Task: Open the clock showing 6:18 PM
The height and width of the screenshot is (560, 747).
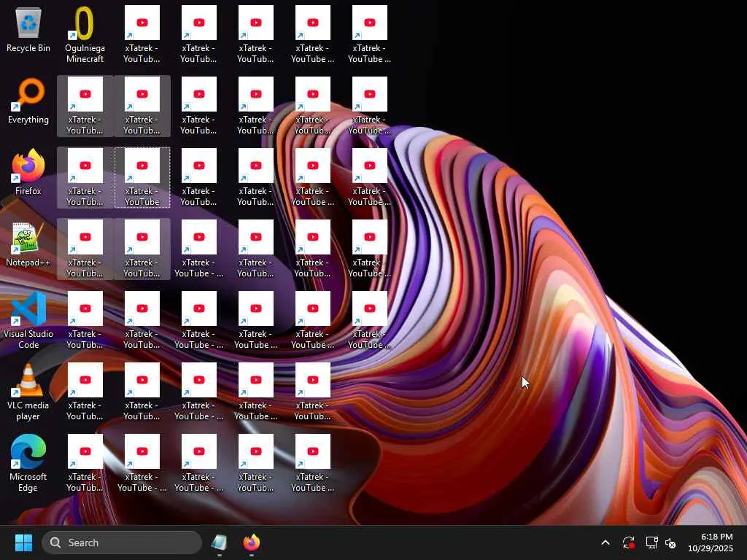Action: [711, 542]
